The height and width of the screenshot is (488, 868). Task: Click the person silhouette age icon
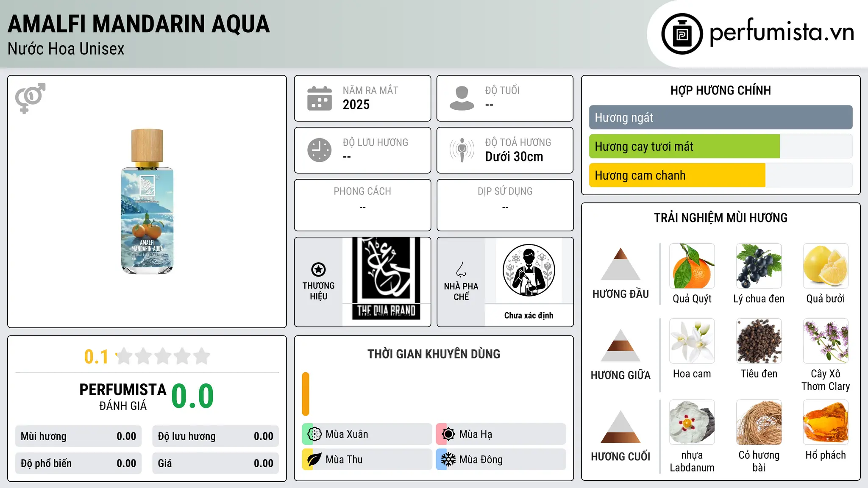click(462, 98)
